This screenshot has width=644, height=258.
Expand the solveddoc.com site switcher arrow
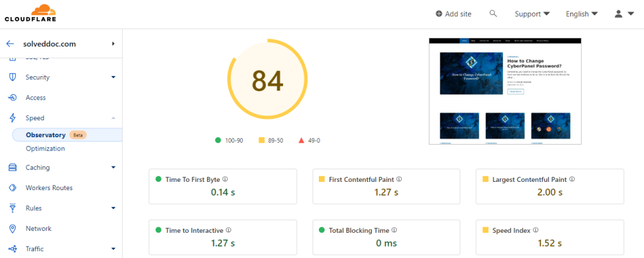click(x=113, y=43)
